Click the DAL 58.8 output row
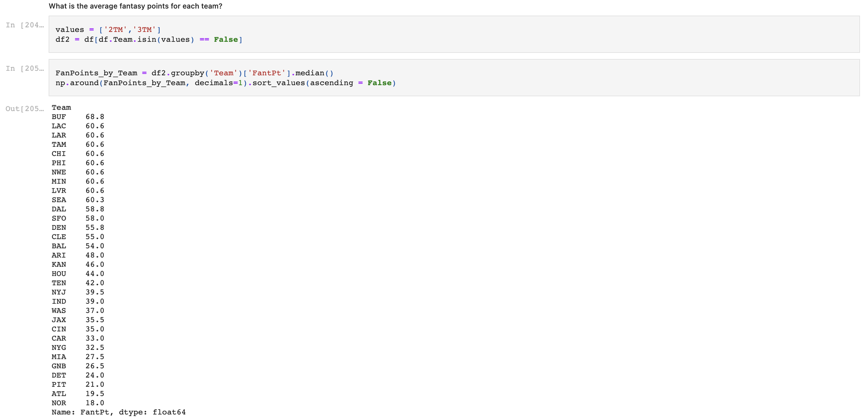Image resolution: width=868 pixels, height=419 pixels. point(78,209)
